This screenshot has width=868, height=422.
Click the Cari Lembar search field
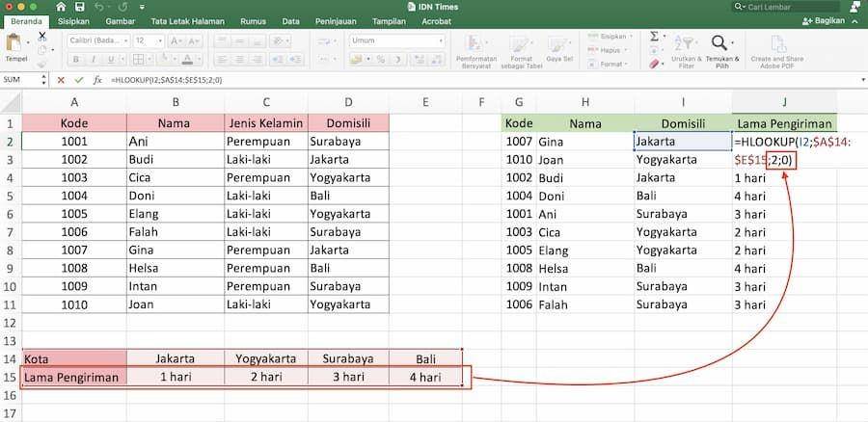tap(786, 7)
